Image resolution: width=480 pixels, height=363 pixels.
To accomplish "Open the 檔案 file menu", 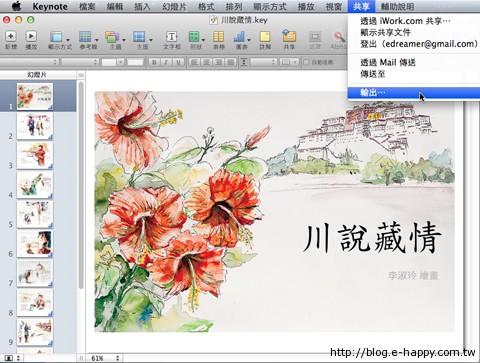I will tap(87, 6).
